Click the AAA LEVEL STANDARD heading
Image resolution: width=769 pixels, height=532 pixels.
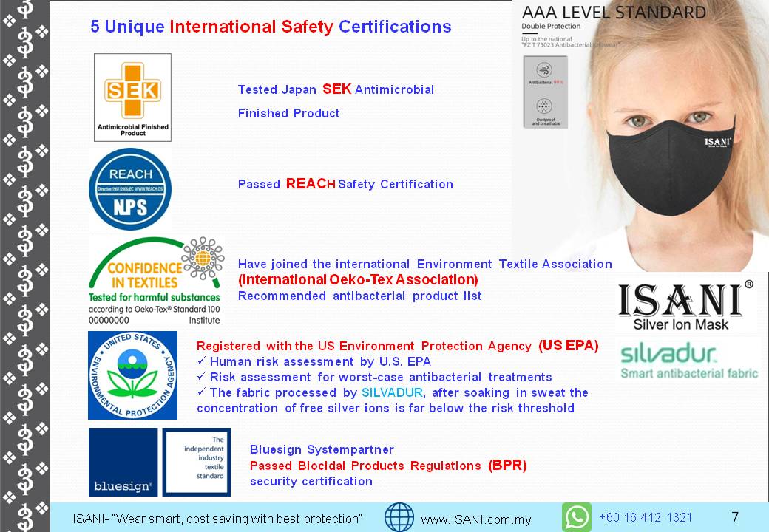(614, 13)
